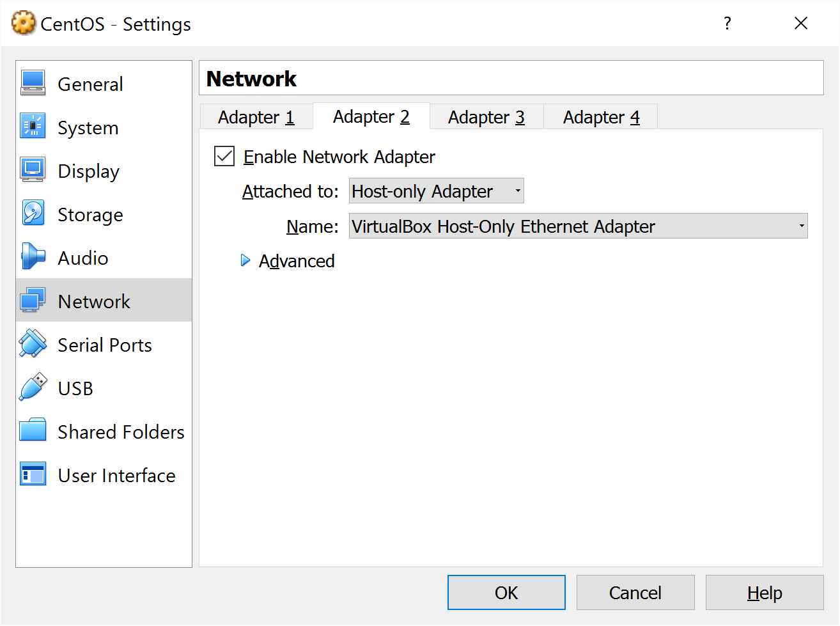Screen dimensions: 840x626
Task: Open the Serial Ports connector icon
Action: point(33,344)
